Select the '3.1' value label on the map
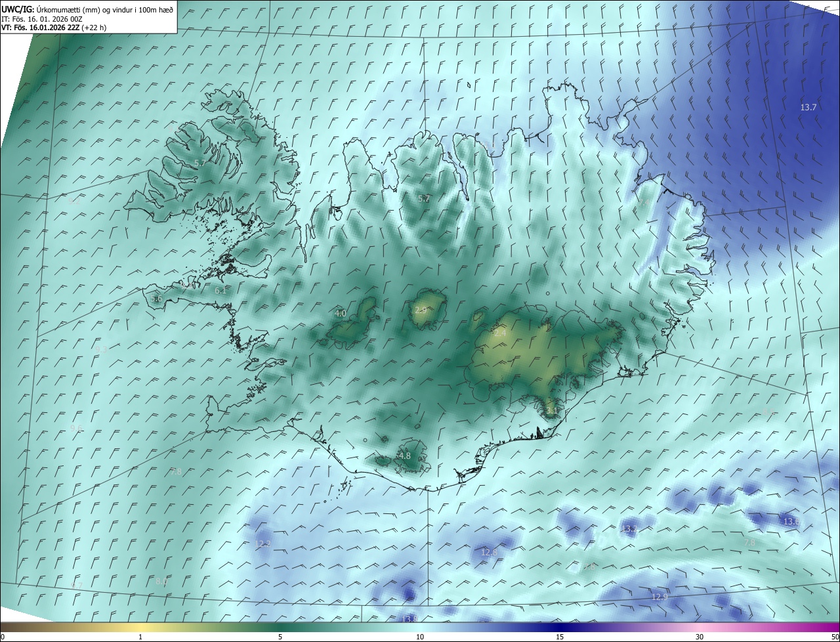The height and width of the screenshot is (642, 840). click(551, 412)
